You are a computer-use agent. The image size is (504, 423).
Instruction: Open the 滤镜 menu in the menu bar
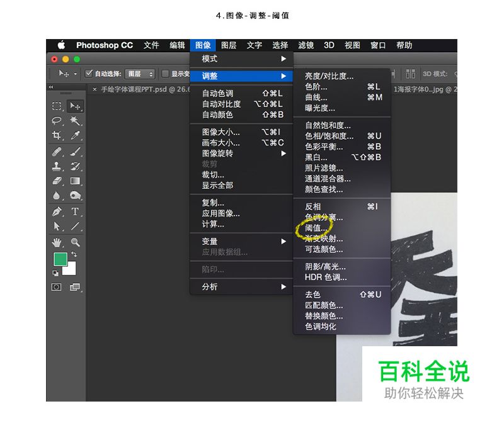pyautogui.click(x=305, y=45)
